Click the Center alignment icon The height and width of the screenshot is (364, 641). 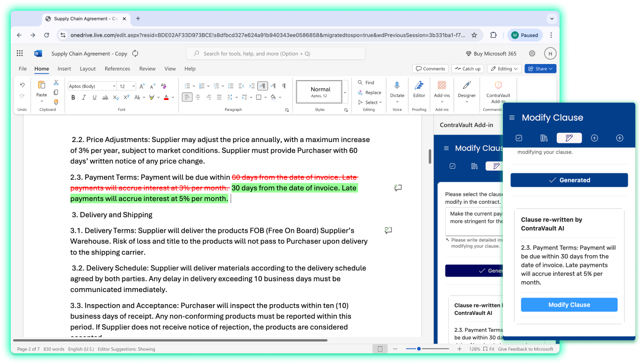[x=198, y=97]
